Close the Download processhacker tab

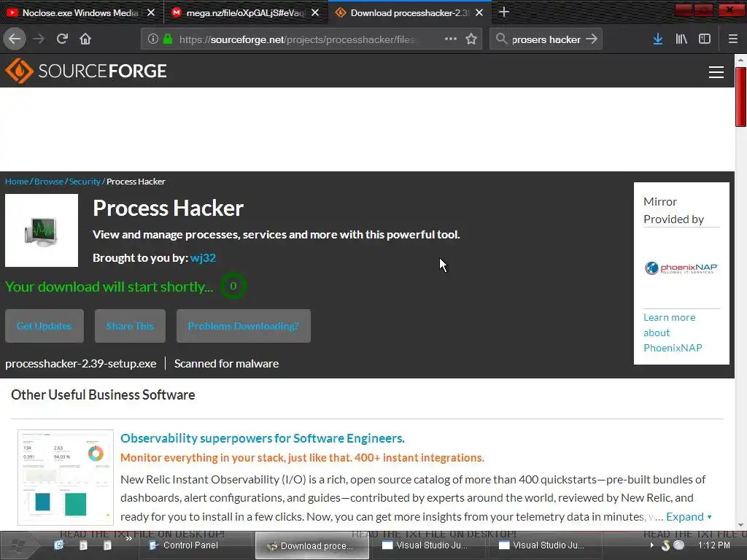pyautogui.click(x=479, y=13)
